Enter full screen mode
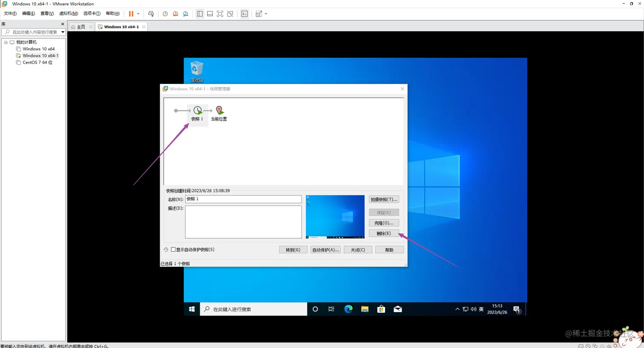The height and width of the screenshot is (348, 644). click(220, 14)
